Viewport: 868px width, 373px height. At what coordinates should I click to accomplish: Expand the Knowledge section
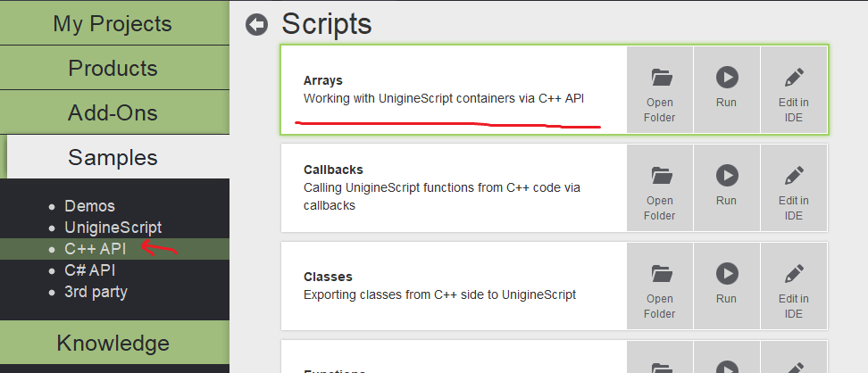[x=113, y=343]
